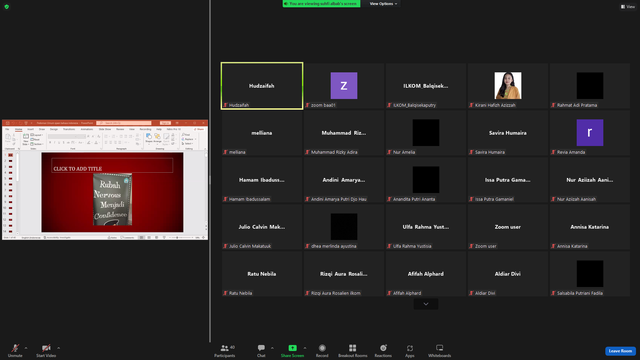Expand video options arrow beside Start Video
The width and height of the screenshot is (640, 360).
point(58,348)
